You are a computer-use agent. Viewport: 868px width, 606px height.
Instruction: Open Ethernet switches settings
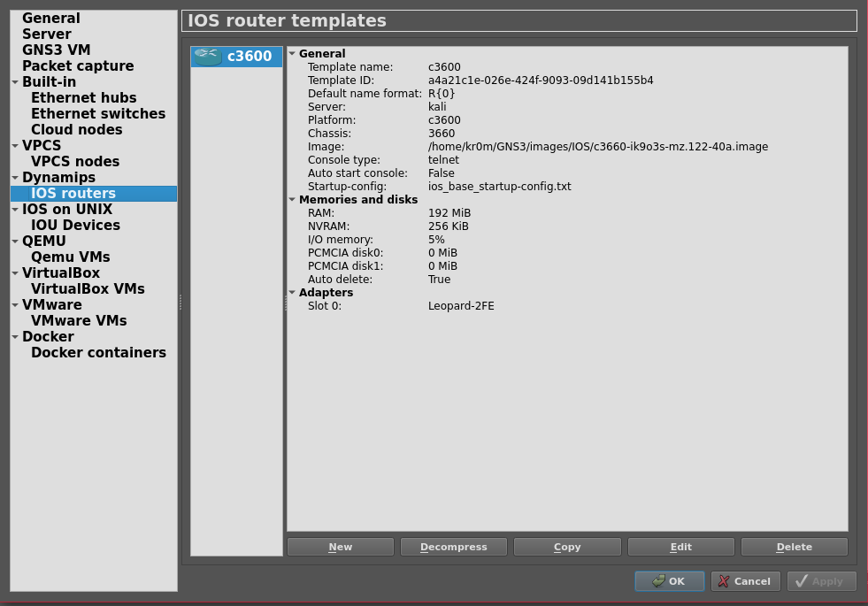(x=97, y=114)
